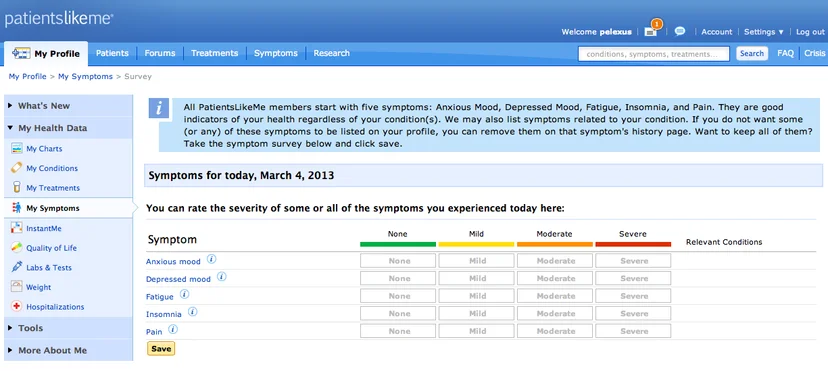Click the My Treatments pill bottle icon
Screen dimensions: 828x371
[16, 187]
